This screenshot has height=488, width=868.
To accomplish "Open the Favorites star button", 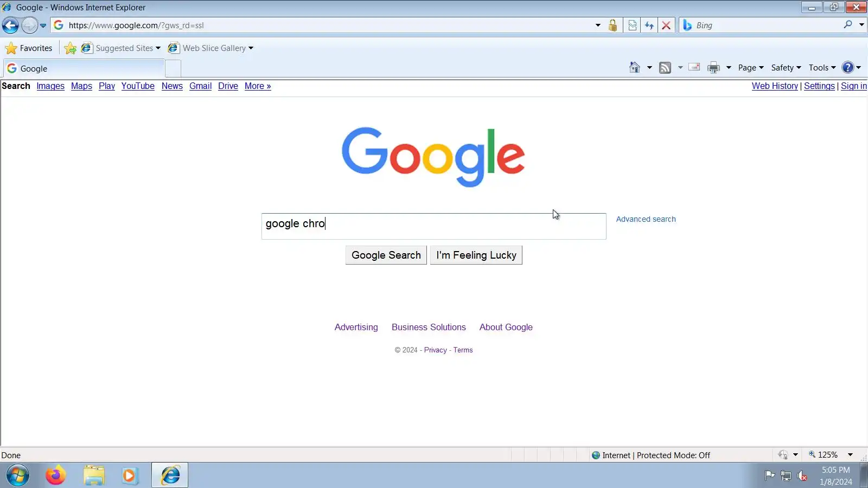I will (29, 48).
